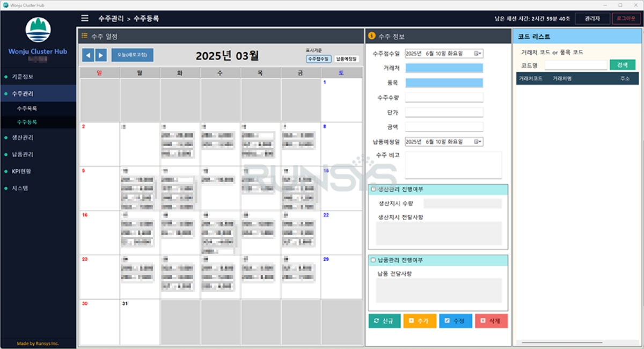Open the hamburger menu icon

tap(85, 18)
